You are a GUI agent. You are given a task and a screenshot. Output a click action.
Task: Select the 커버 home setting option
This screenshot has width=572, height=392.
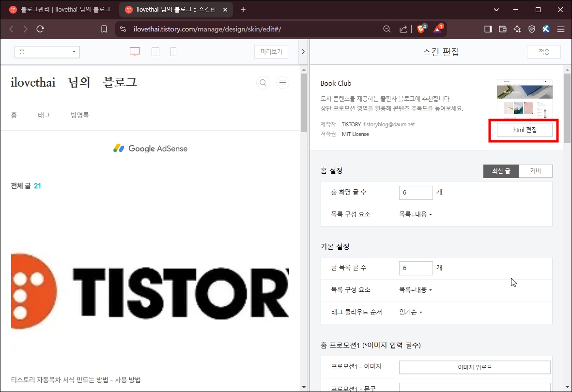[x=536, y=171]
